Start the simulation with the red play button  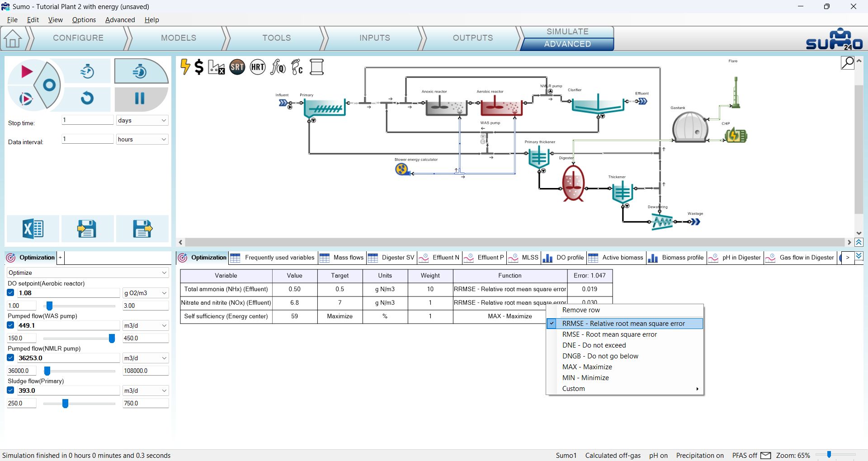pyautogui.click(x=27, y=71)
